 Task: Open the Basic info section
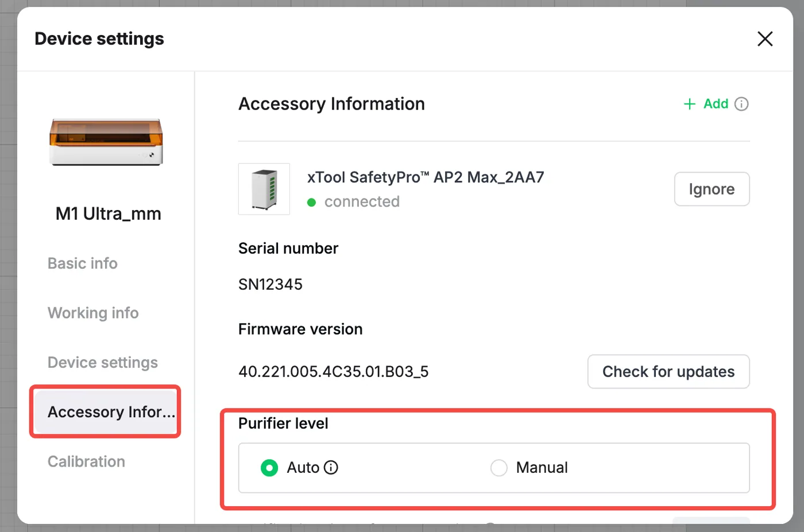(83, 263)
